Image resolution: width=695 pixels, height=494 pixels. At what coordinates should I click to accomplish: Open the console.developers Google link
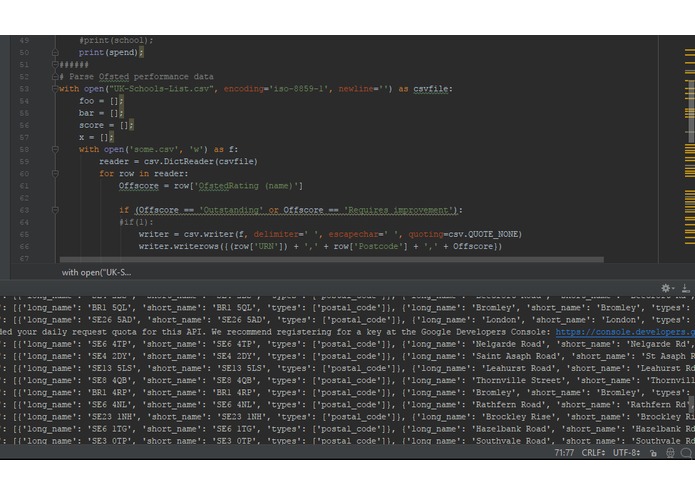[625, 332]
